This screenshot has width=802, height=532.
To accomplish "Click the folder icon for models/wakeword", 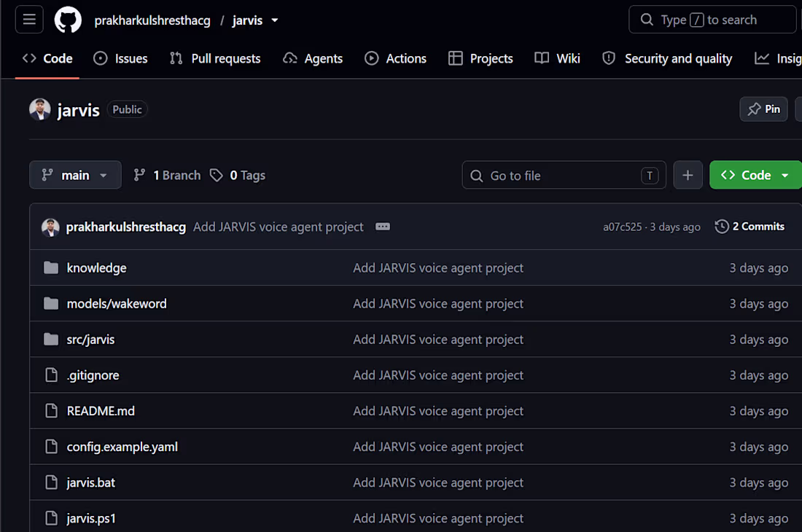I will 51,303.
